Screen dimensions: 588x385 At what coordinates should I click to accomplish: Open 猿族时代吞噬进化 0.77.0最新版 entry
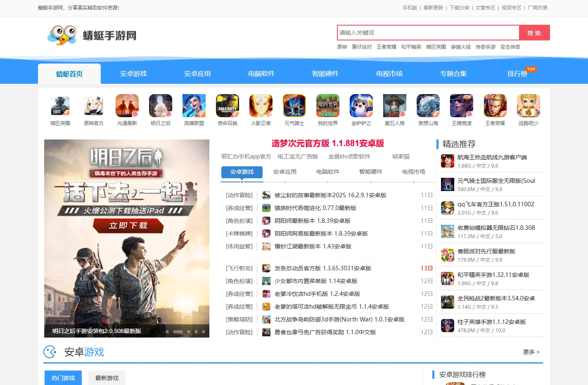(x=315, y=208)
